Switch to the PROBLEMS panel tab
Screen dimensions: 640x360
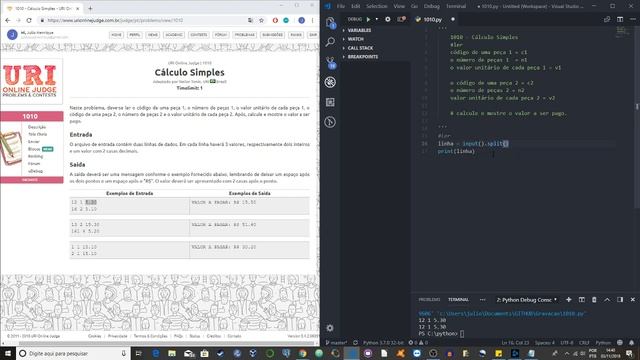point(429,300)
